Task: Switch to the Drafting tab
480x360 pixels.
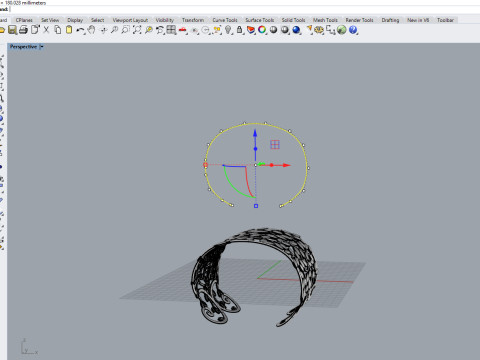Action: (x=390, y=20)
